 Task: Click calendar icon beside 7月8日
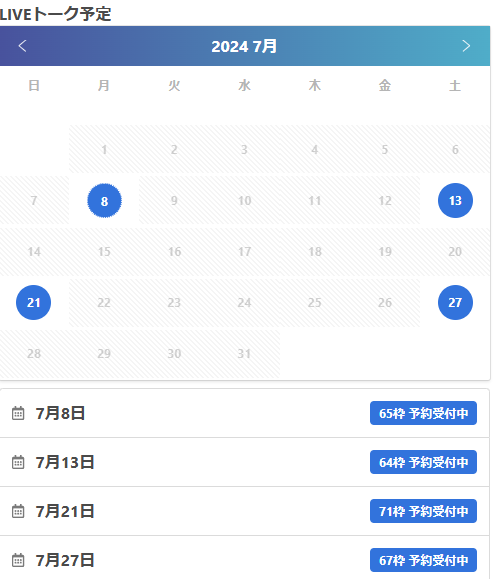(18, 413)
